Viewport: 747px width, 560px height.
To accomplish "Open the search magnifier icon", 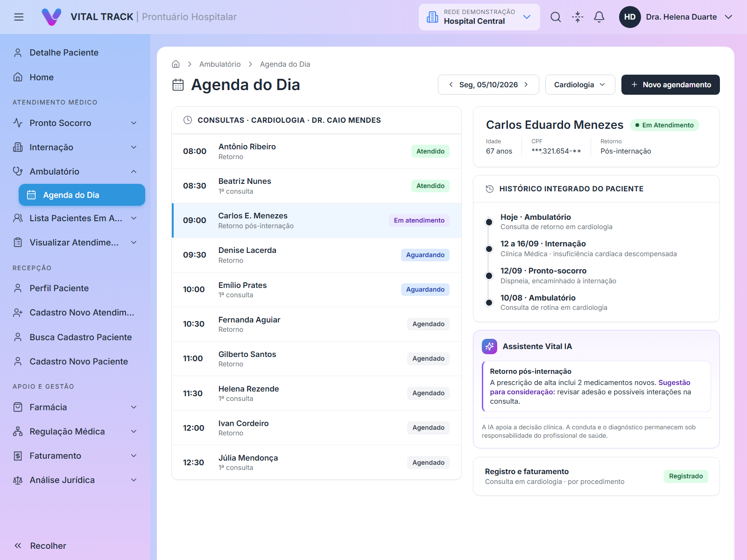I will (x=556, y=17).
